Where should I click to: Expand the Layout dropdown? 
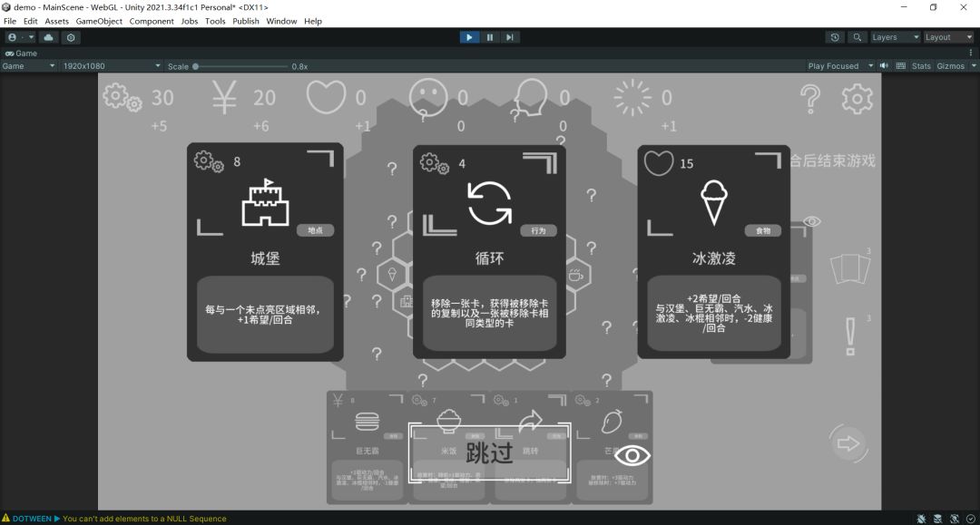click(948, 37)
